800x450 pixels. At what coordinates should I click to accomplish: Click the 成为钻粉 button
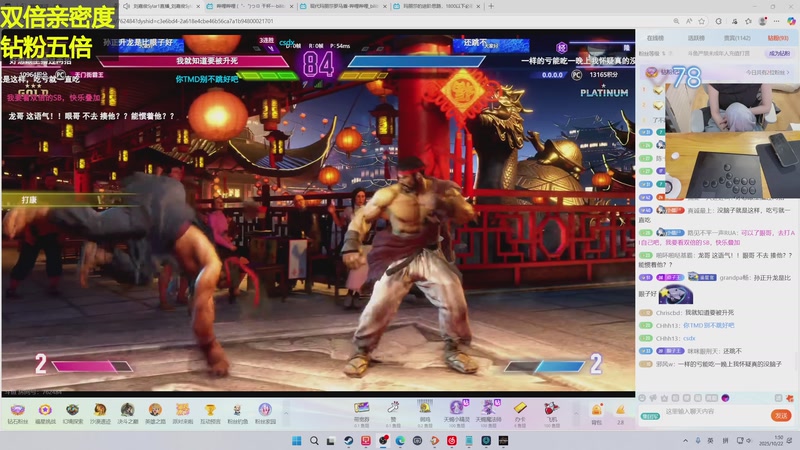[x=779, y=53]
